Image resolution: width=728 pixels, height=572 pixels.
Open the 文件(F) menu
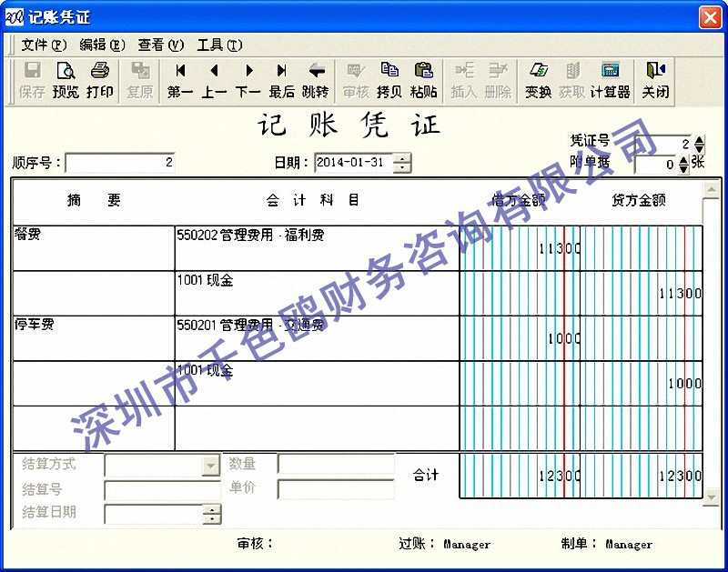tap(44, 45)
